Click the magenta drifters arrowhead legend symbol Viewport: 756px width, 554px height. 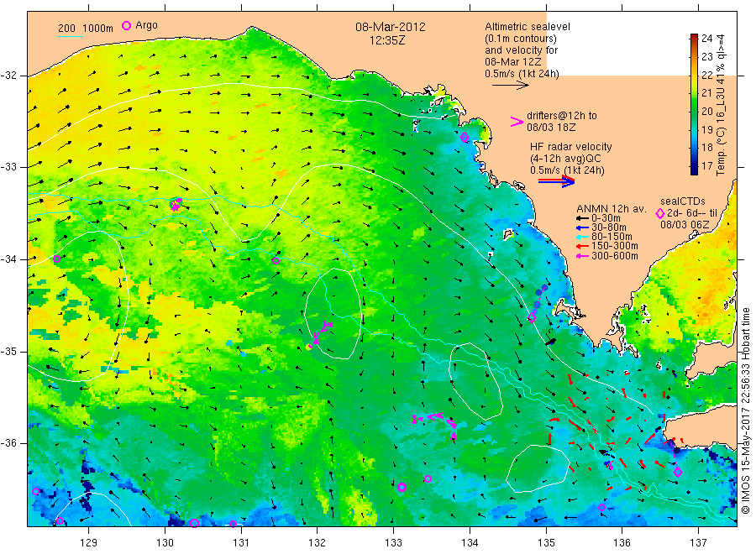click(x=517, y=122)
